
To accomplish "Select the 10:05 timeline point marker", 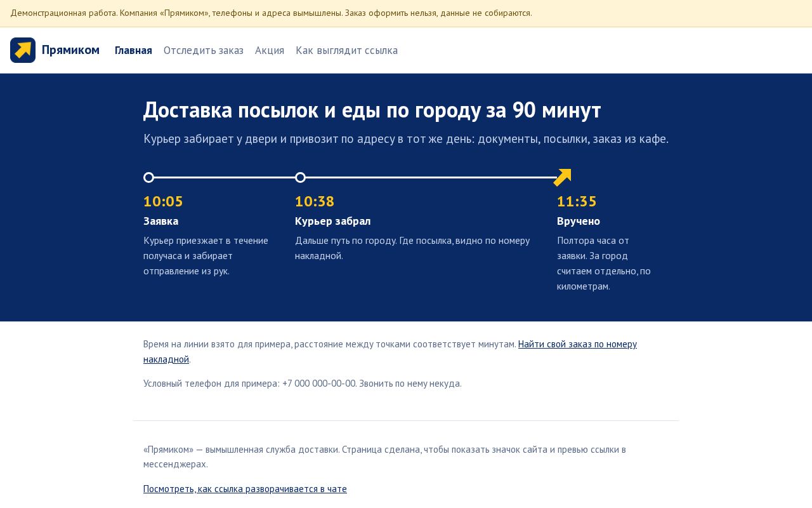I will 148,177.
